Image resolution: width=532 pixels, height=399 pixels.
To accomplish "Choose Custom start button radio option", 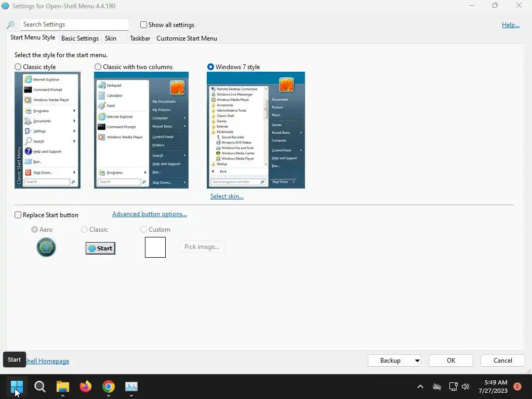I will coord(143,229).
